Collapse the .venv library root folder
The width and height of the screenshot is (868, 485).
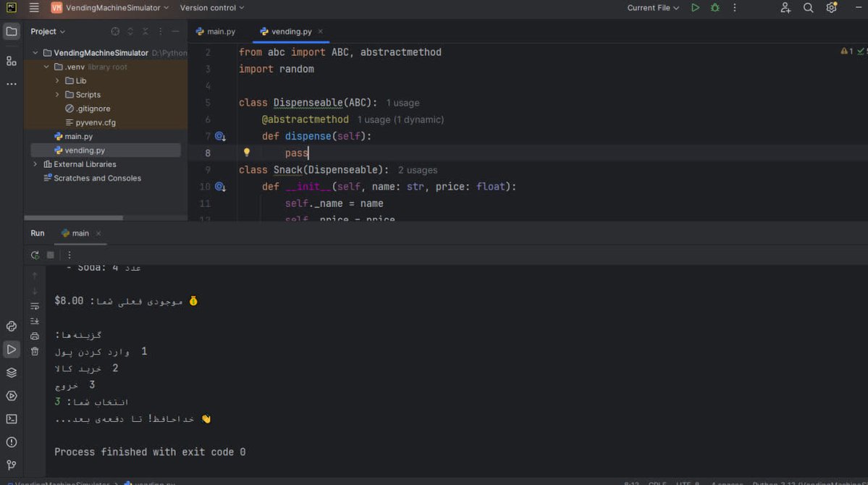click(46, 66)
